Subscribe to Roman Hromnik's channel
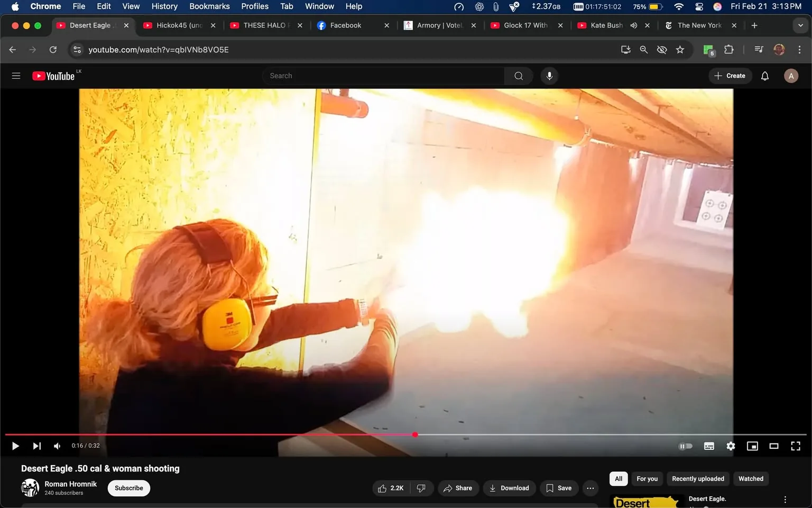Image resolution: width=812 pixels, height=508 pixels. [128, 488]
